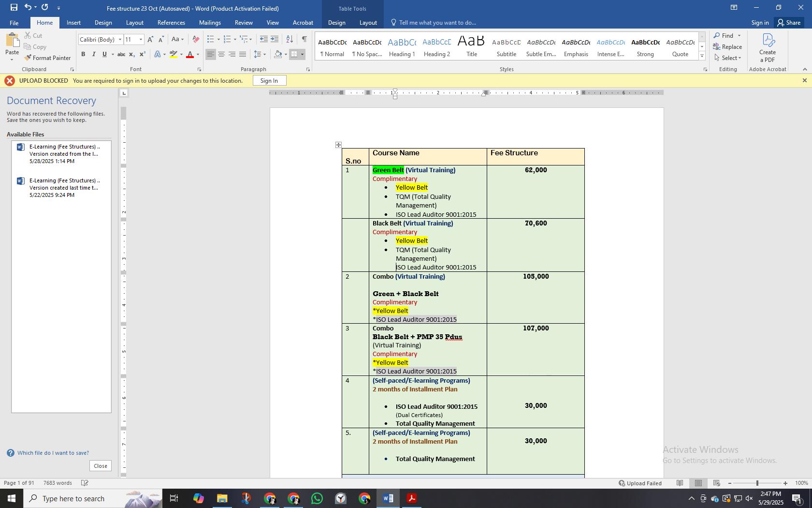Click Find in the Editing group
Image resolution: width=812 pixels, height=508 pixels.
(724, 36)
